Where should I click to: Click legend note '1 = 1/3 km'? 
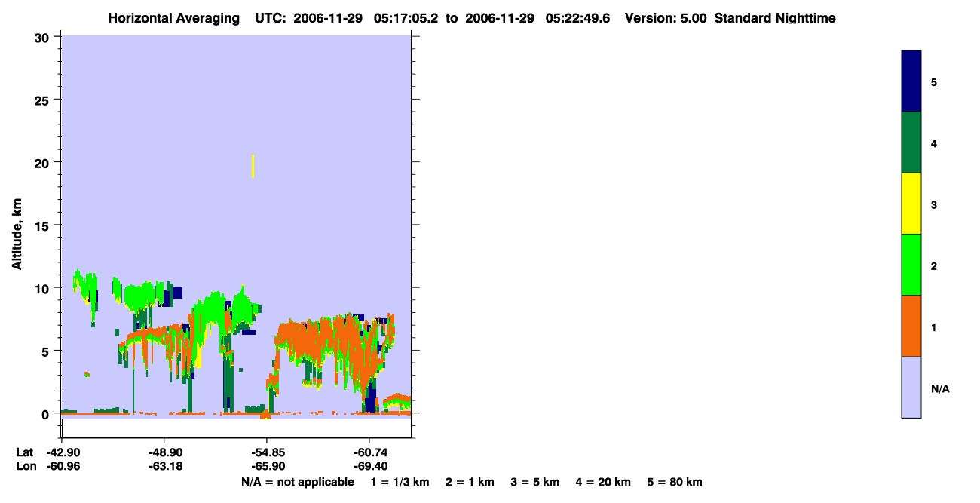tap(400, 482)
